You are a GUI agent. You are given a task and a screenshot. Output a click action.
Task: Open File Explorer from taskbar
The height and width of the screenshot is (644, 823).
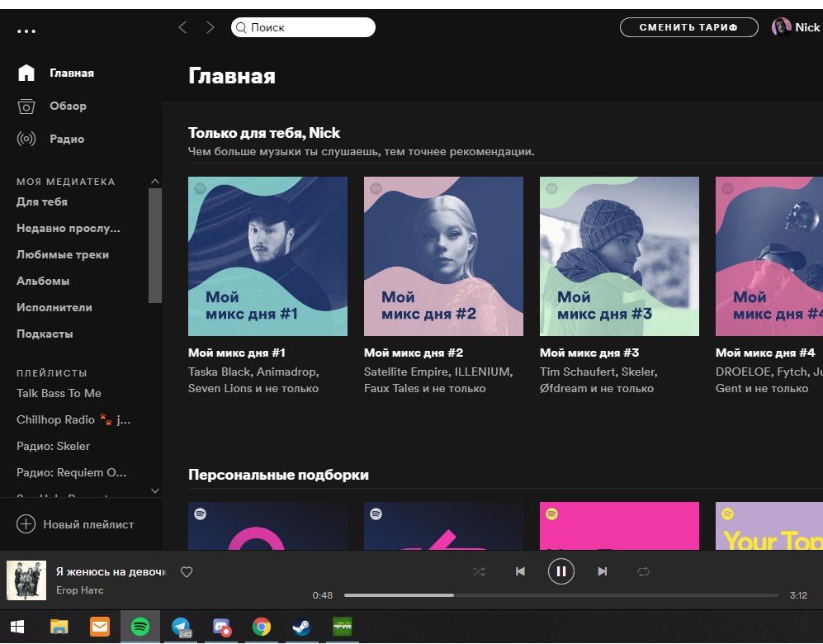59,627
